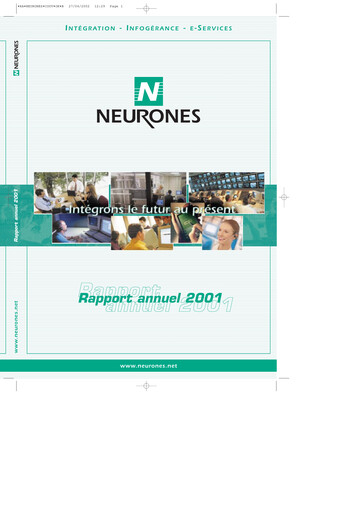Image resolution: width=362 pixels, height=512 pixels.
Task: Click the green N logo above NEURONES
Action: tap(149, 91)
